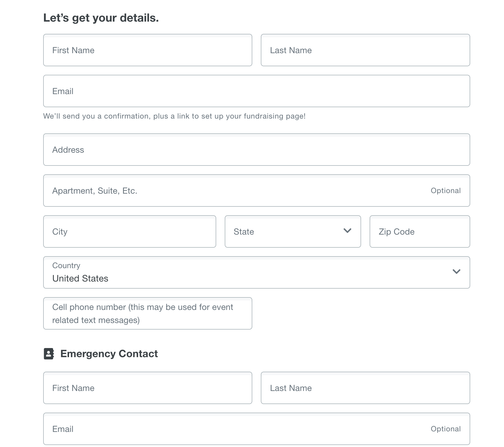
Task: Click the Optional label in Apartment field
Action: 445,191
